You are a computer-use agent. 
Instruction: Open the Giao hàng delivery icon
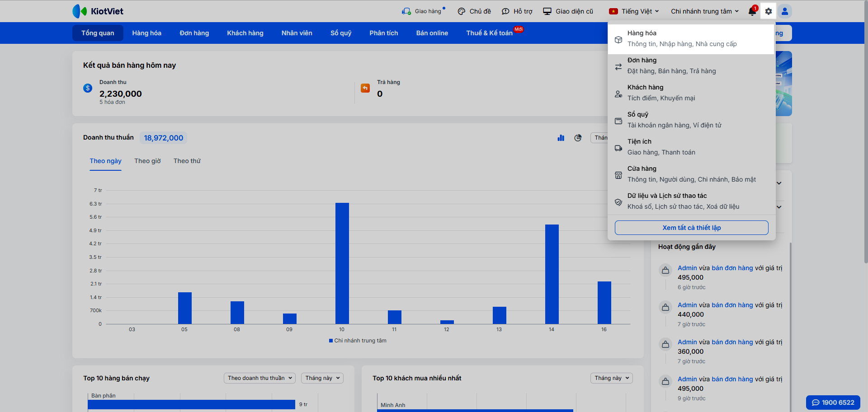tap(406, 11)
